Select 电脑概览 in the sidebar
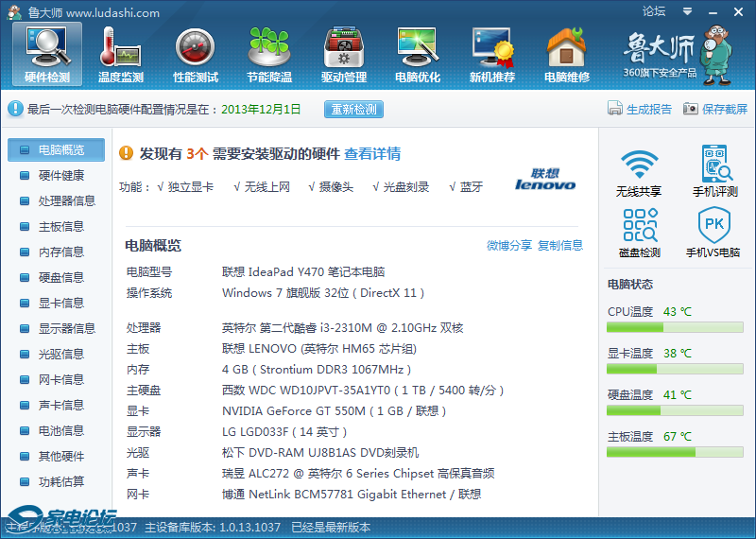This screenshot has height=539, width=756. click(x=56, y=149)
